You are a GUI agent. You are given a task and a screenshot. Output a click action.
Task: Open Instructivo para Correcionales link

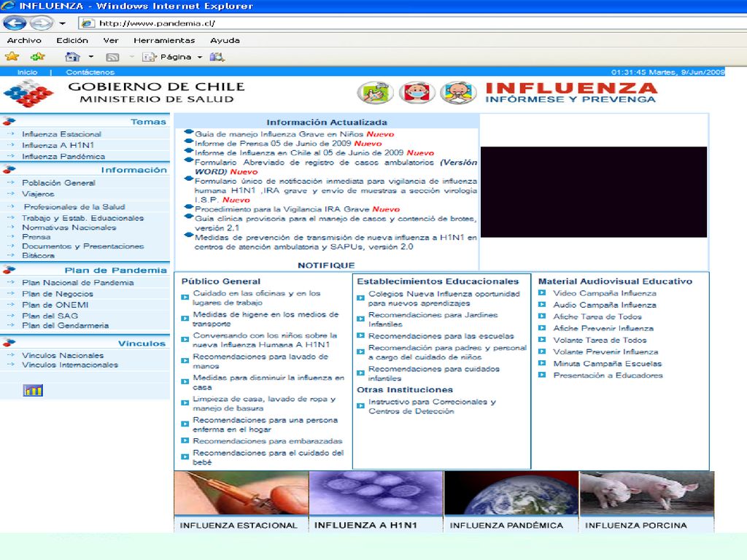point(432,407)
